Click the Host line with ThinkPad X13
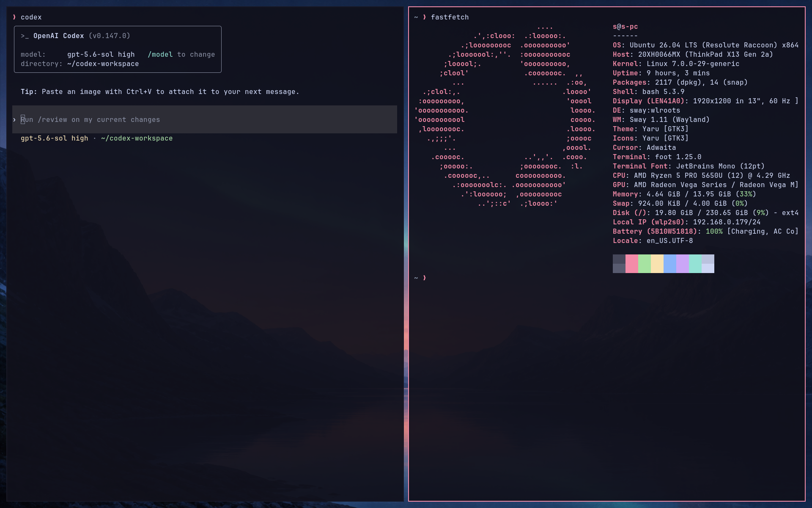812x508 pixels. (x=693, y=55)
